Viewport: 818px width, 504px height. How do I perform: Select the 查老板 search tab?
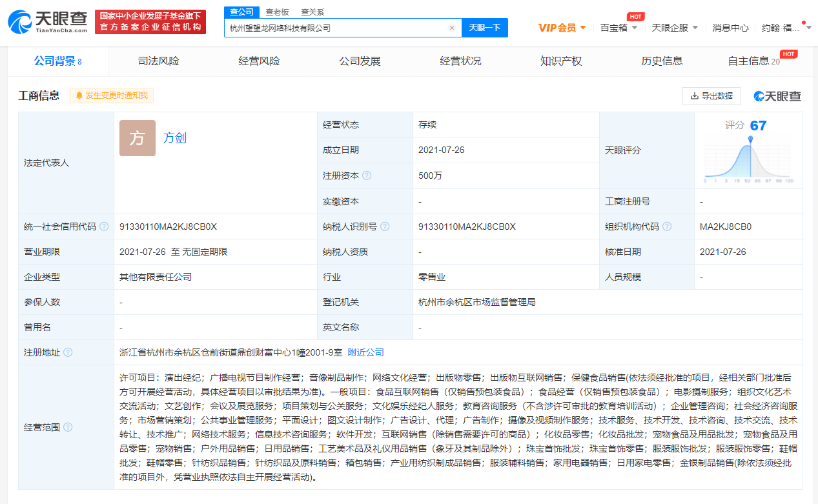pyautogui.click(x=277, y=12)
